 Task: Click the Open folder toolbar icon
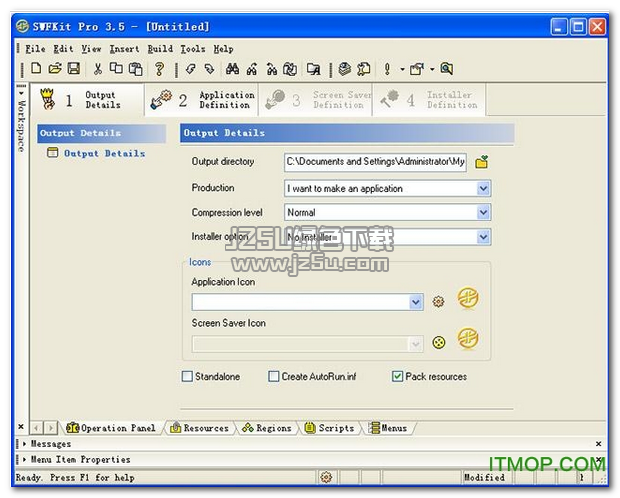55,69
